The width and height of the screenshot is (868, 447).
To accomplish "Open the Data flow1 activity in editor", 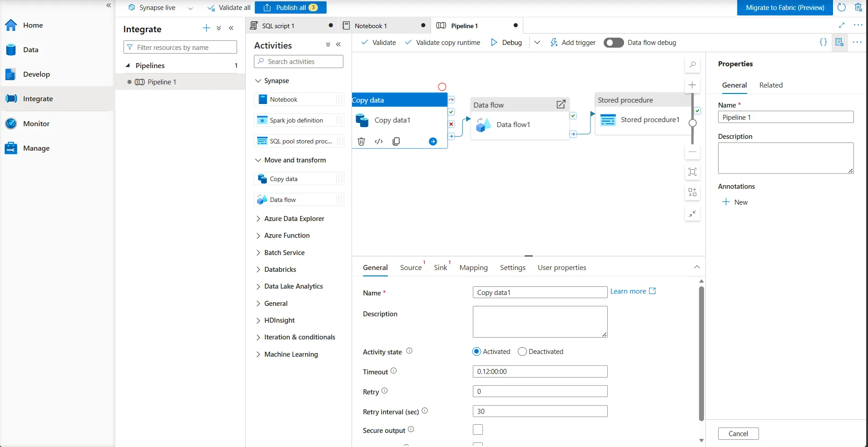I will [561, 104].
